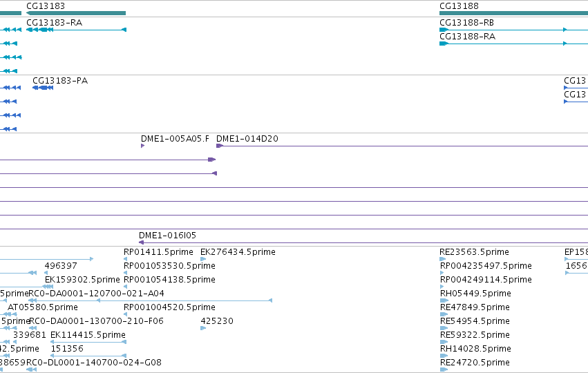
Task: Select the RP001004520.5prime EST label
Action: point(169,307)
